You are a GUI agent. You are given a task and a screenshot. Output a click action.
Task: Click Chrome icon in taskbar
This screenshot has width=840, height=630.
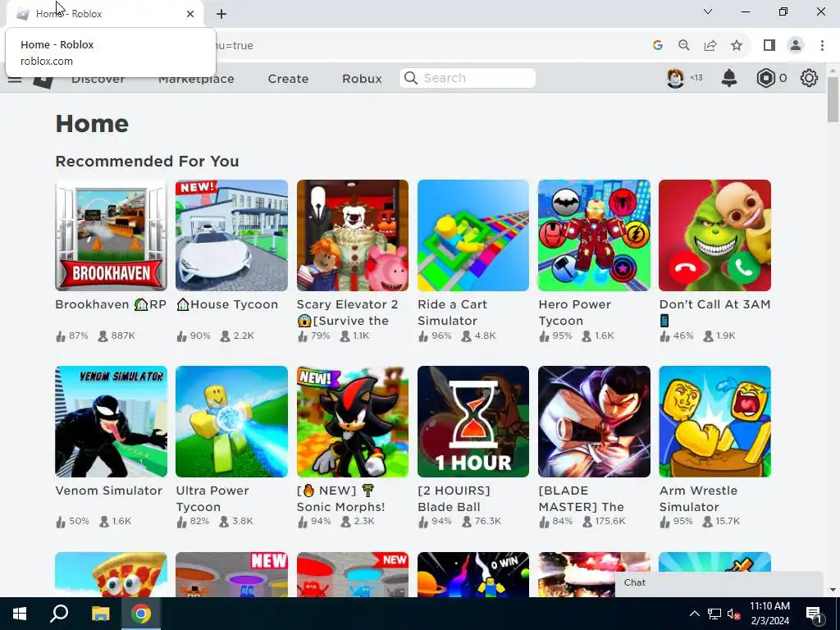tap(141, 614)
